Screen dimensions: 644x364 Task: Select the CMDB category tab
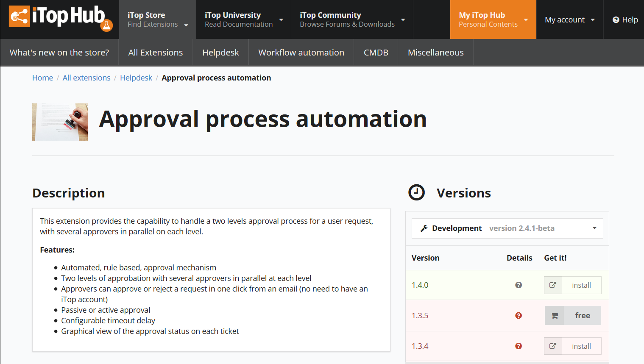coord(376,53)
